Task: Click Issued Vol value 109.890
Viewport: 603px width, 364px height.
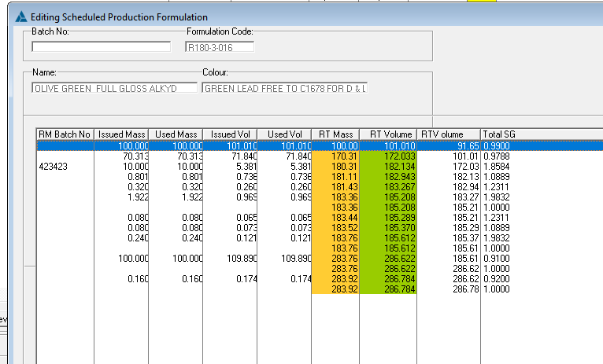Action: point(242,259)
